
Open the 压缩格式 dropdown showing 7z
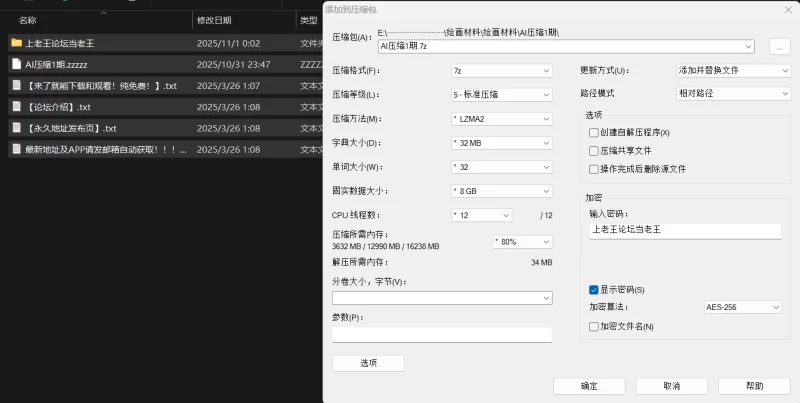pos(502,70)
